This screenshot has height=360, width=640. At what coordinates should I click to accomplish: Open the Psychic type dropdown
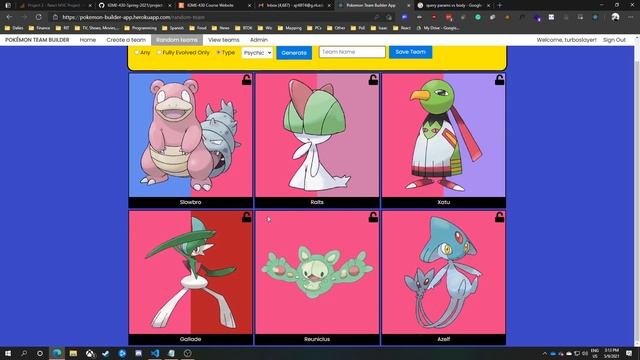click(257, 53)
